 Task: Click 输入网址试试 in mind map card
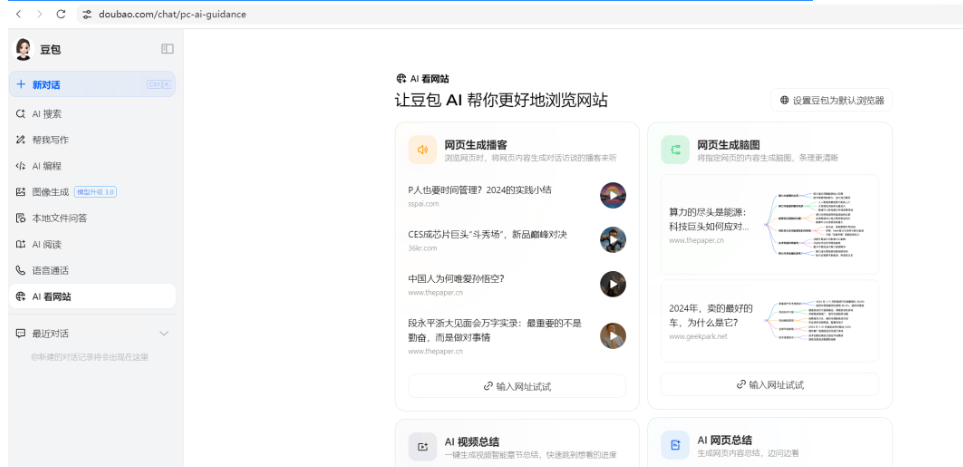(770, 385)
